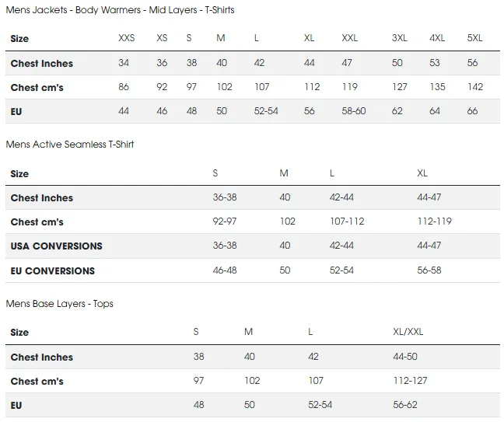This screenshot has height=422, width=504.
Task: Click the XL/XXL header in Base Layers table
Action: coord(408,332)
